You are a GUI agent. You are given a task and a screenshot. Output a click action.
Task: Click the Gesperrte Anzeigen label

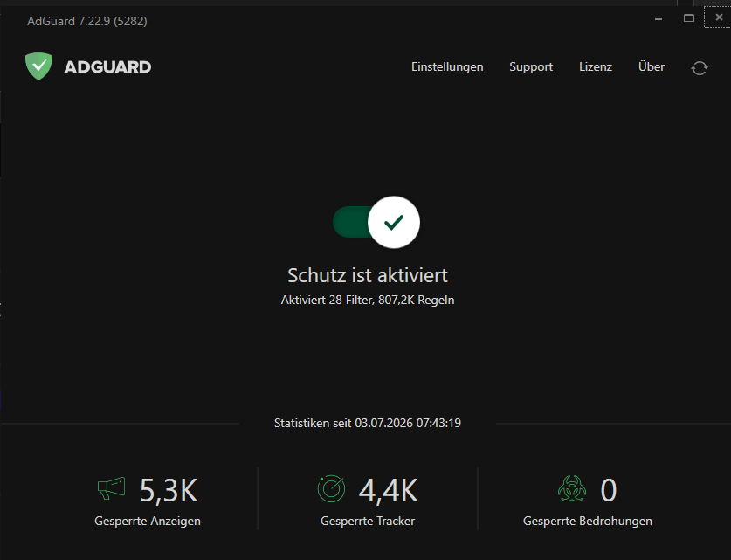pos(148,522)
